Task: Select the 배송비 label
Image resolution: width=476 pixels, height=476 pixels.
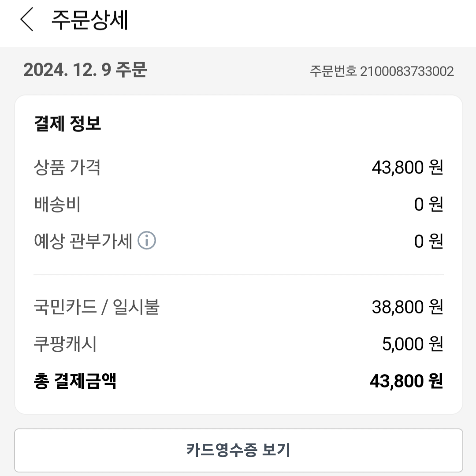Action: (x=57, y=205)
